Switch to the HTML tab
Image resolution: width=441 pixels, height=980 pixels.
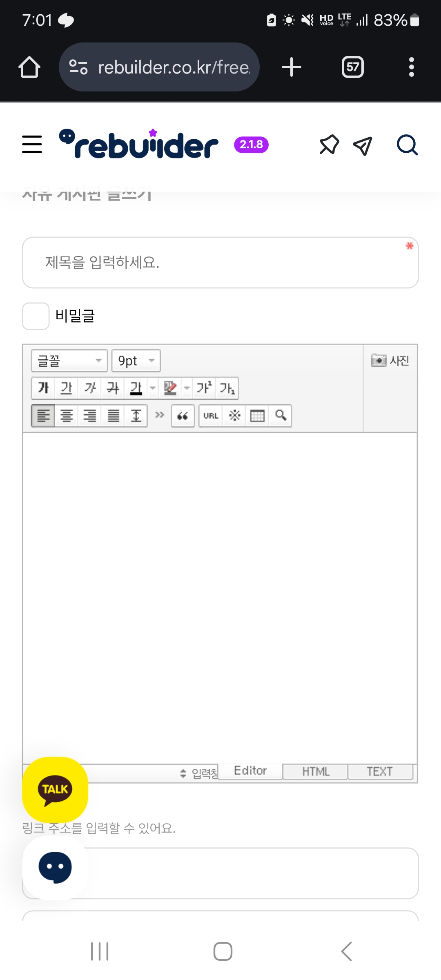tap(315, 772)
